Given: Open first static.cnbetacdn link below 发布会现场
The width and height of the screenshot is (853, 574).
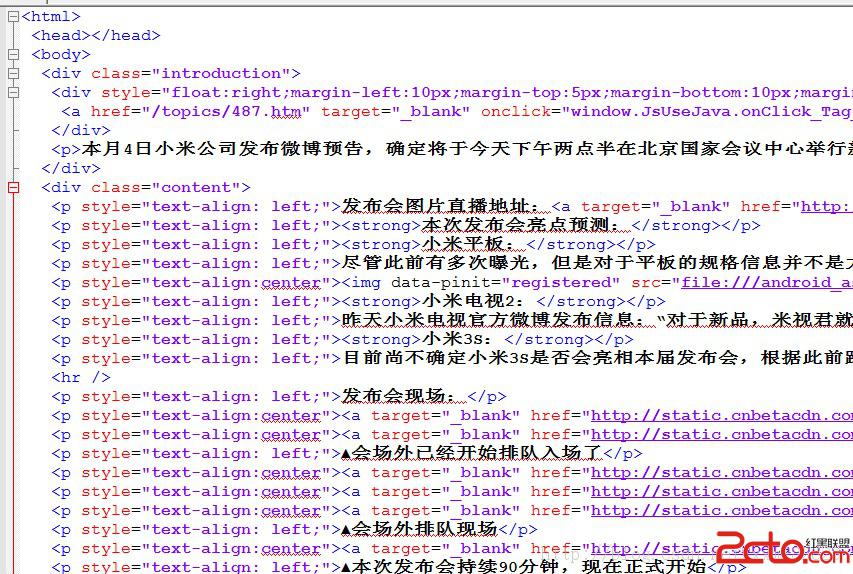Looking at the screenshot, I should point(721,416).
